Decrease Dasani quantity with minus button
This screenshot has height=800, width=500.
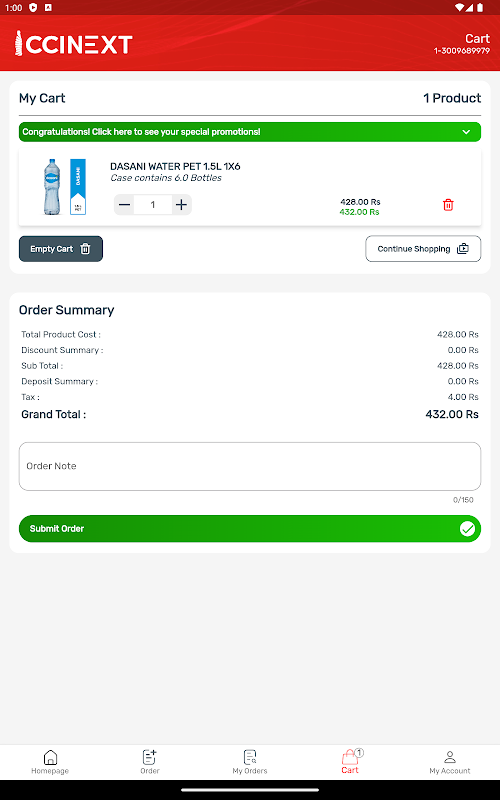(x=124, y=205)
